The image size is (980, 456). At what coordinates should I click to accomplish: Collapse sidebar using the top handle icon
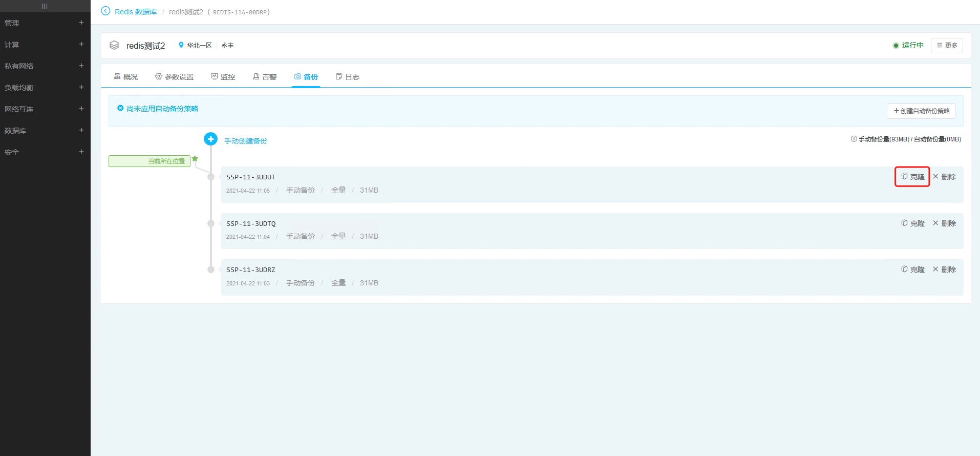(x=45, y=6)
